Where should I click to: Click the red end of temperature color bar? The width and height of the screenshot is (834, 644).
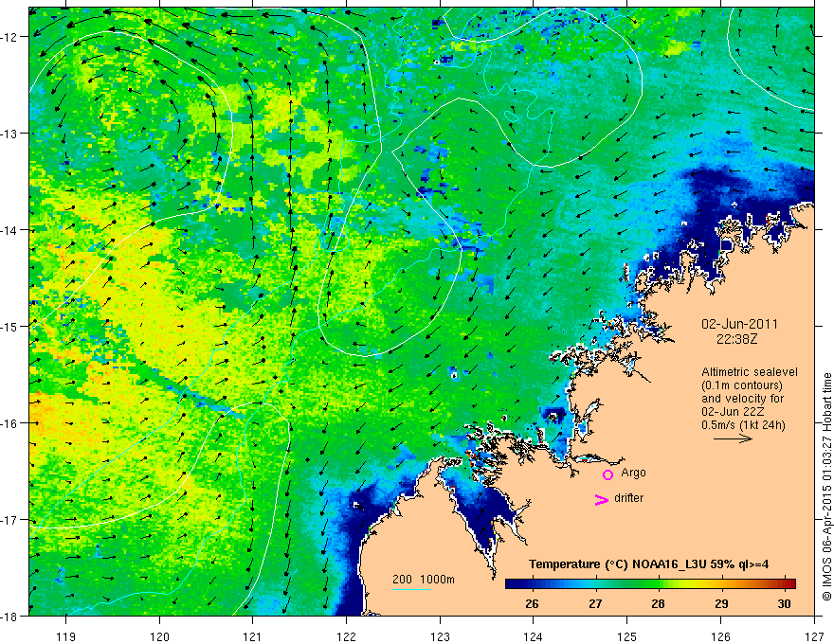[x=789, y=583]
